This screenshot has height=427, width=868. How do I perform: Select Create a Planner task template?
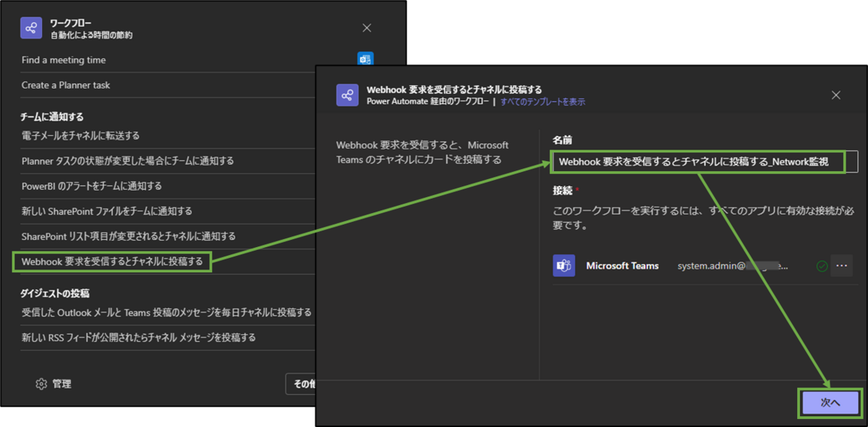point(66,85)
